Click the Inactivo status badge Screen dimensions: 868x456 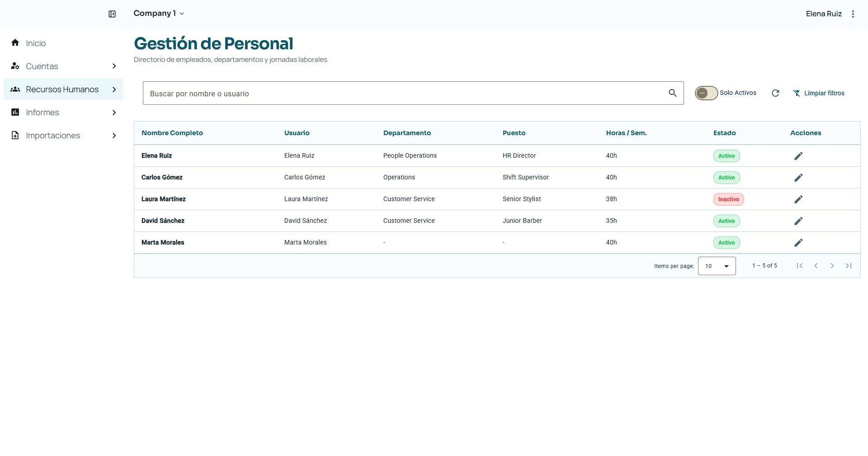[728, 199]
